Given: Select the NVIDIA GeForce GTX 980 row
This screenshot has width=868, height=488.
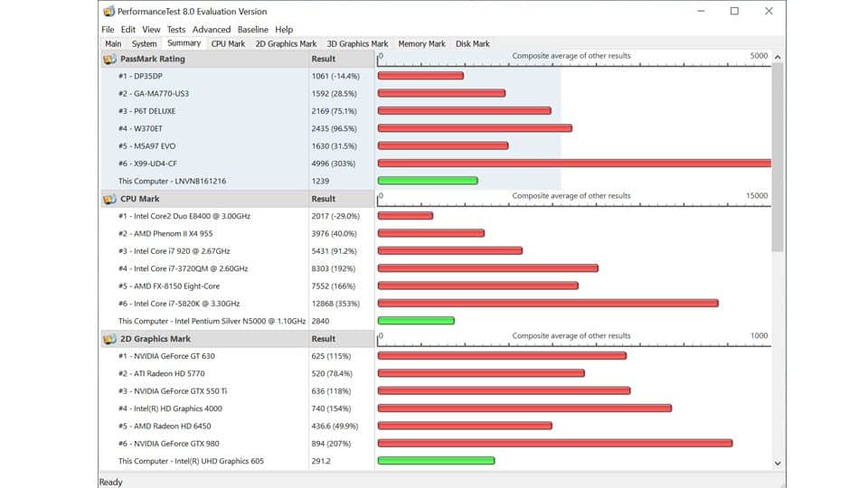Looking at the screenshot, I should (436, 443).
